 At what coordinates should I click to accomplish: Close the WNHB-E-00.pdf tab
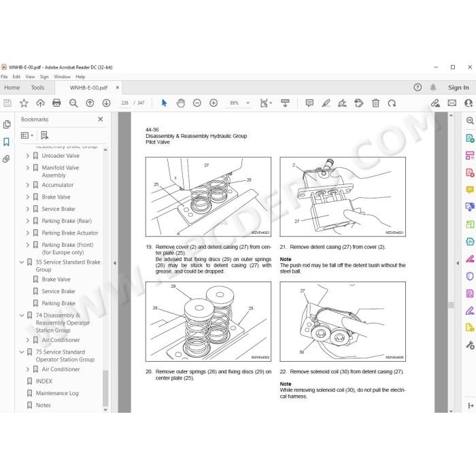pos(117,88)
